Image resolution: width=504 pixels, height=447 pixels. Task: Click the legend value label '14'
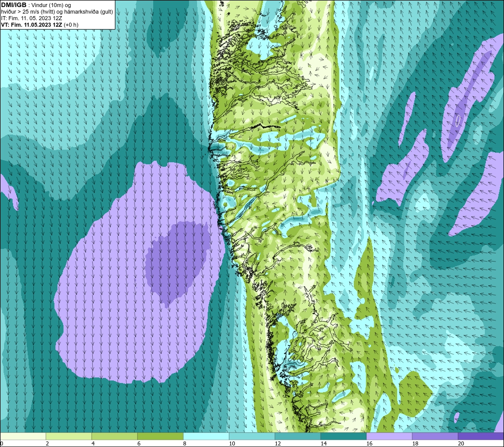(324, 443)
